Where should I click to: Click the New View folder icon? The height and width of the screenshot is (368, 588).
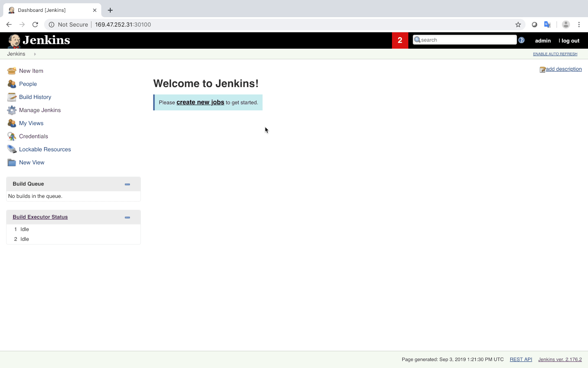pyautogui.click(x=12, y=162)
